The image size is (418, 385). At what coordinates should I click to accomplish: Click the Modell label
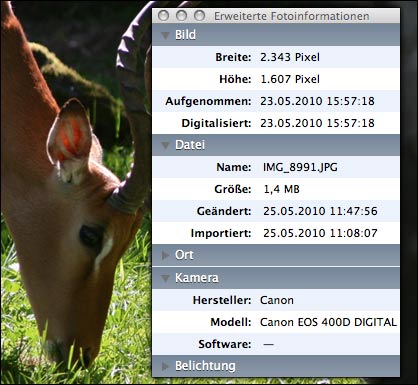coord(231,322)
